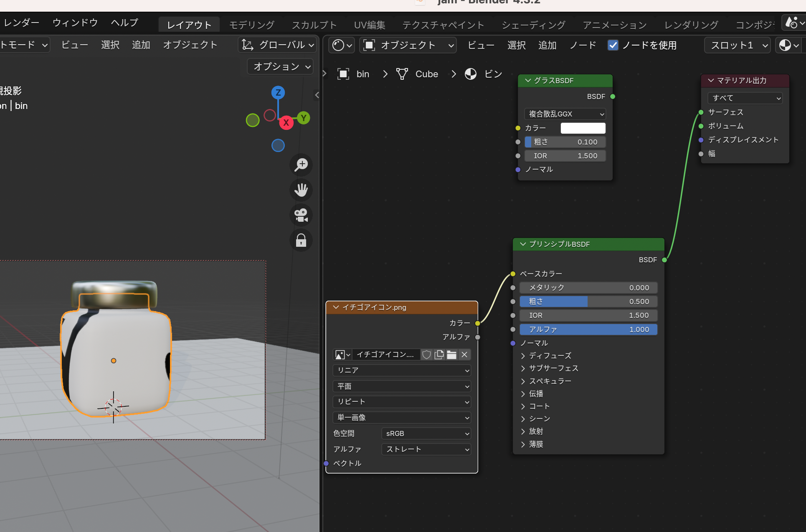This screenshot has width=806, height=532.
Task: Open the sRGB color space dropdown
Action: (x=426, y=433)
